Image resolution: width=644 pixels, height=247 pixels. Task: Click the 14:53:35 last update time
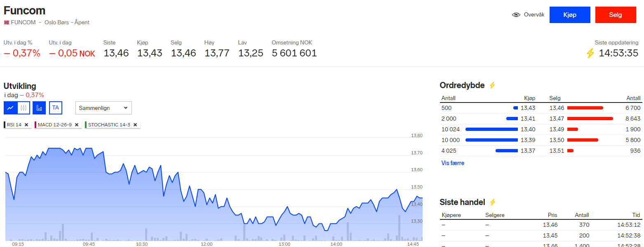click(x=618, y=53)
